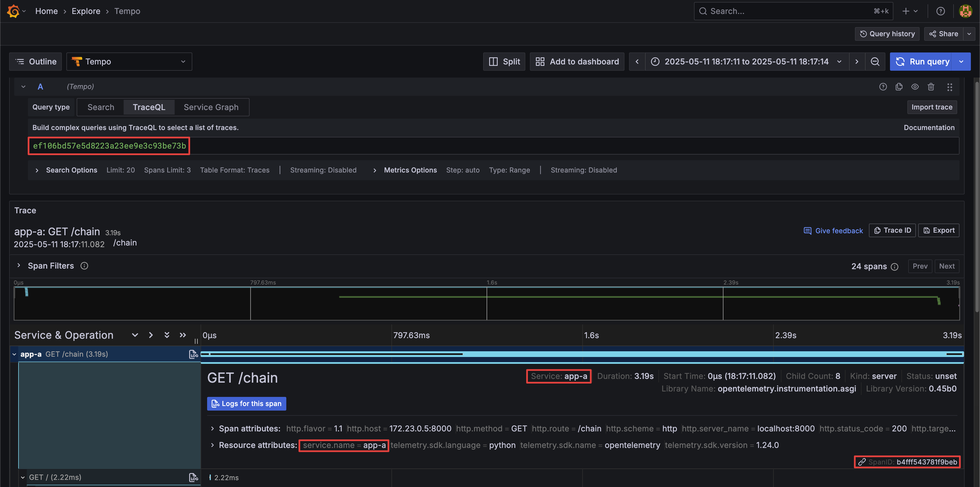The image size is (980, 487).
Task: Delete query A with trash icon
Action: [931, 87]
